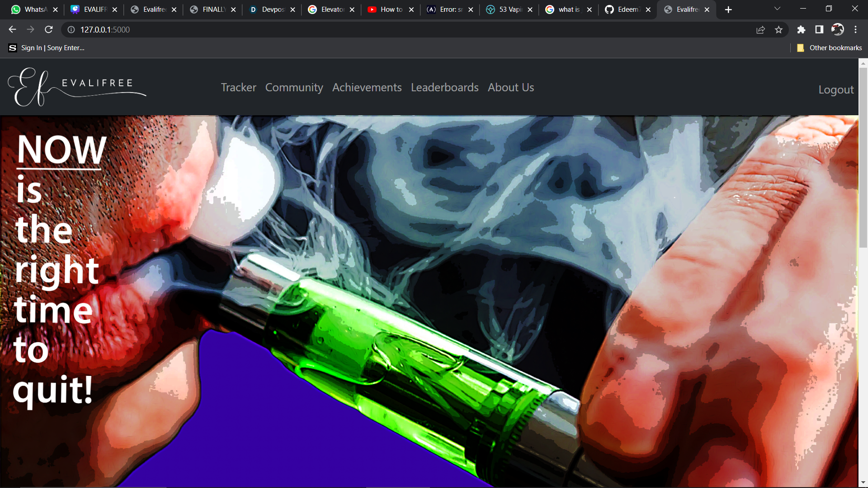
Task: Open the Achievements nav link
Action: click(367, 87)
